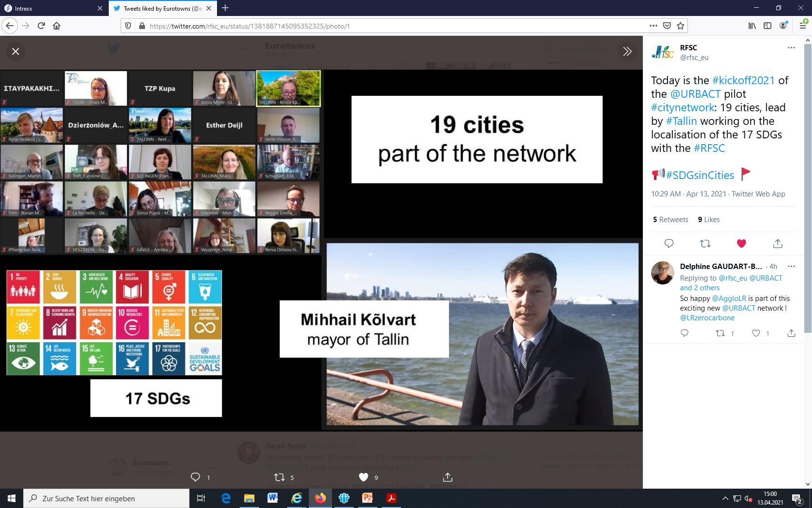This screenshot has width=812, height=508.
Task: Share the RFSC tweet from the sidebar
Action: [x=777, y=243]
